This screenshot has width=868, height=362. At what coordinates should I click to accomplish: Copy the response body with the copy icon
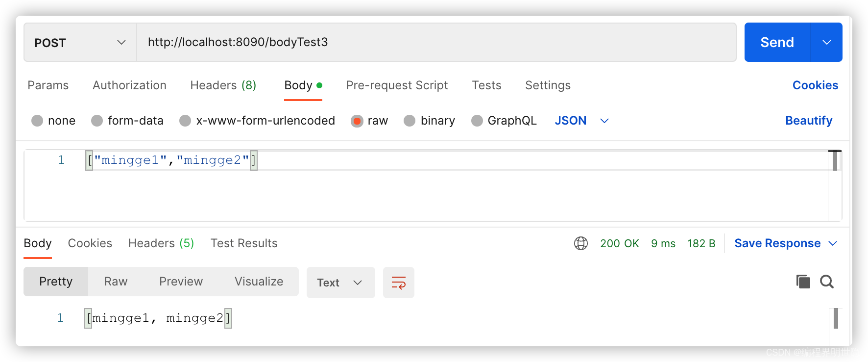coord(803,282)
